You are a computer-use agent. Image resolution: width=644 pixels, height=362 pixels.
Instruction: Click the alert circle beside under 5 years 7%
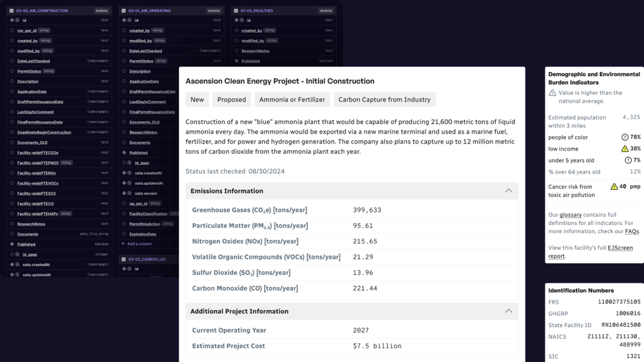[x=628, y=160]
